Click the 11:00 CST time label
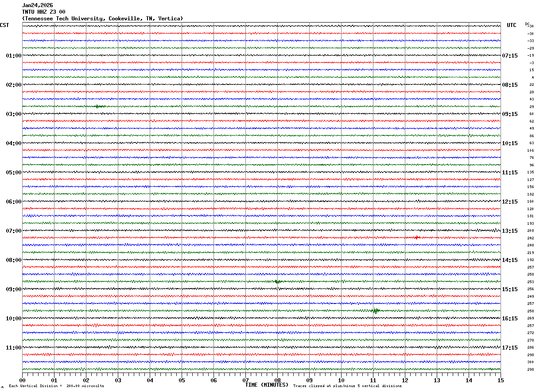 14,348
